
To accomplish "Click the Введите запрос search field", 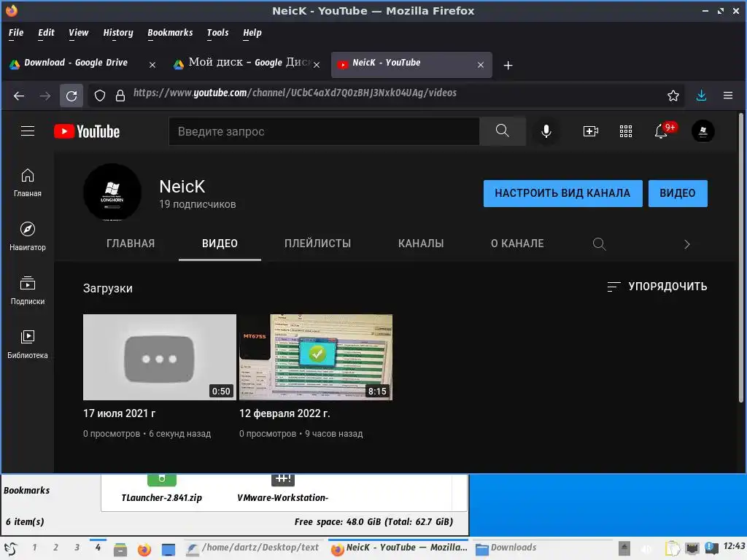I will [x=324, y=131].
